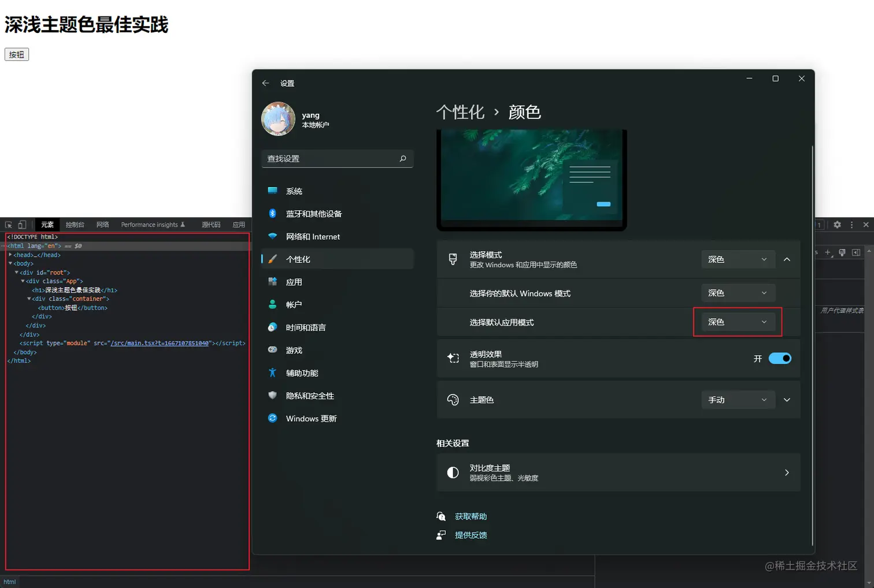Open DevTools three-dot more options menu
This screenshot has width=874, height=588.
pyautogui.click(x=851, y=225)
